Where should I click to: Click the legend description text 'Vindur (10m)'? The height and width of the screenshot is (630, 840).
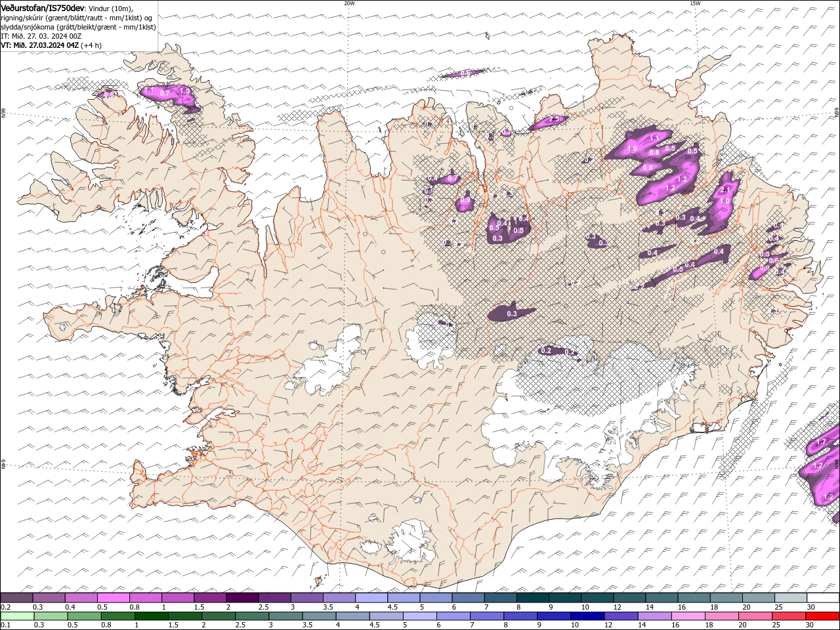pyautogui.click(x=111, y=8)
